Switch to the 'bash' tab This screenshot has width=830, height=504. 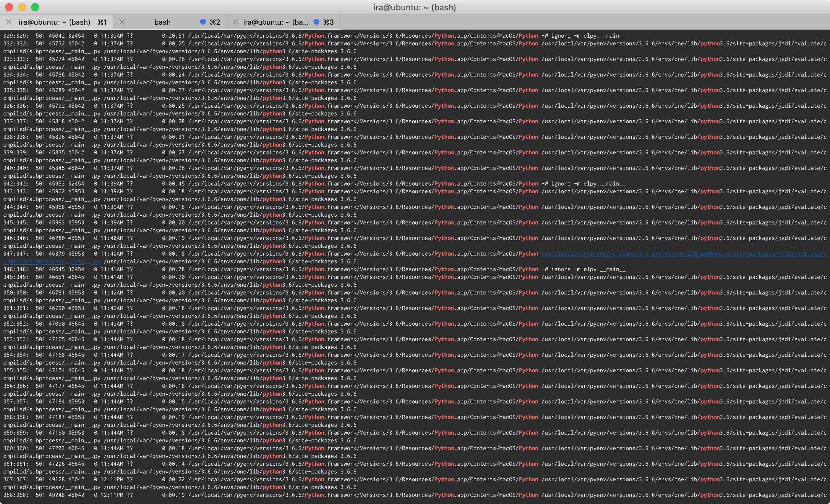tap(162, 22)
